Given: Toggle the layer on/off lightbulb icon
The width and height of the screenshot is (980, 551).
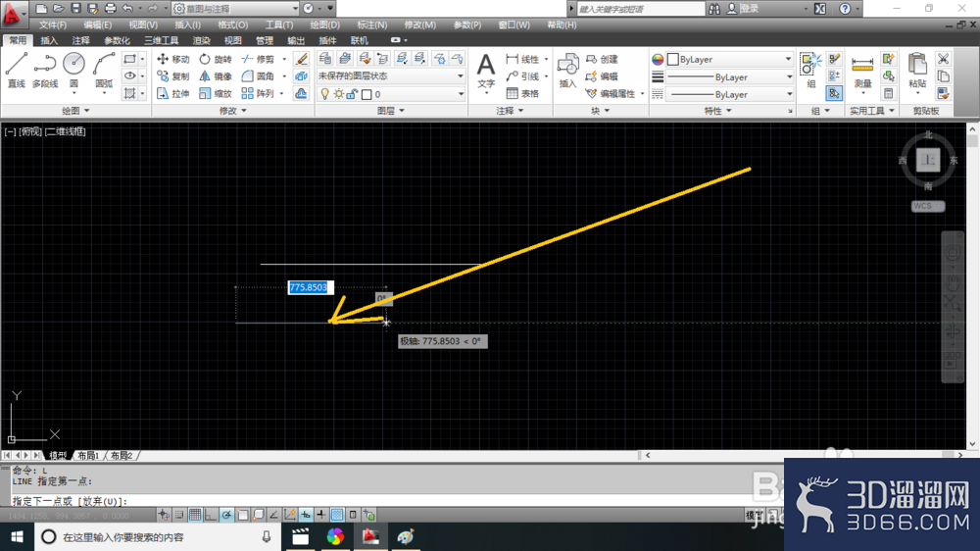Looking at the screenshot, I should click(325, 94).
